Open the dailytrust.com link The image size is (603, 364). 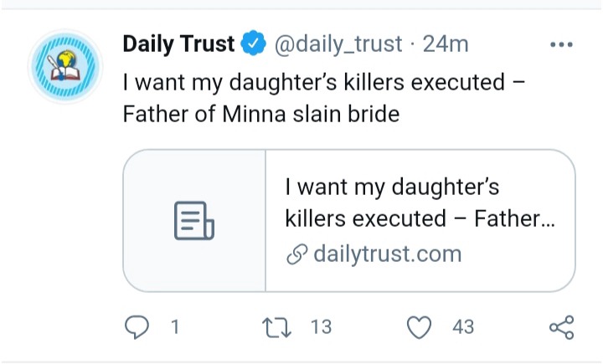click(x=387, y=254)
